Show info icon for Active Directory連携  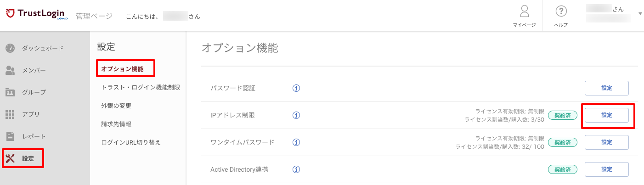point(296,169)
